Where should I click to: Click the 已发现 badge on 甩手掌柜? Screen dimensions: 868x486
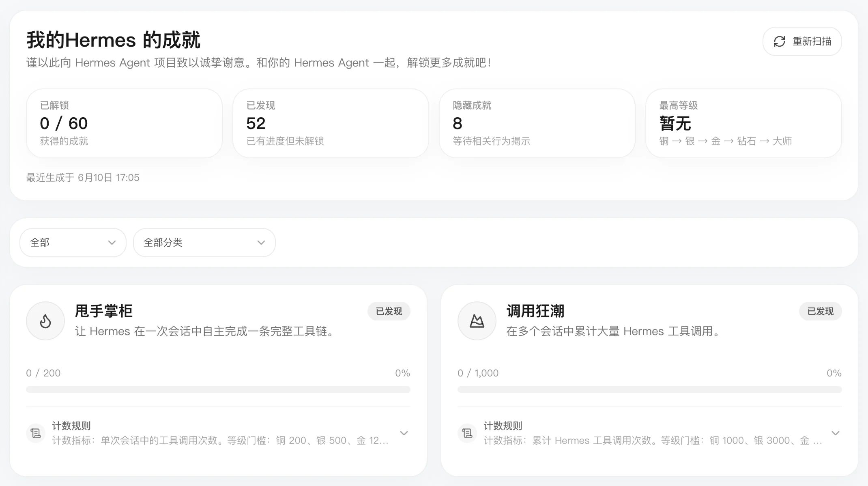389,311
